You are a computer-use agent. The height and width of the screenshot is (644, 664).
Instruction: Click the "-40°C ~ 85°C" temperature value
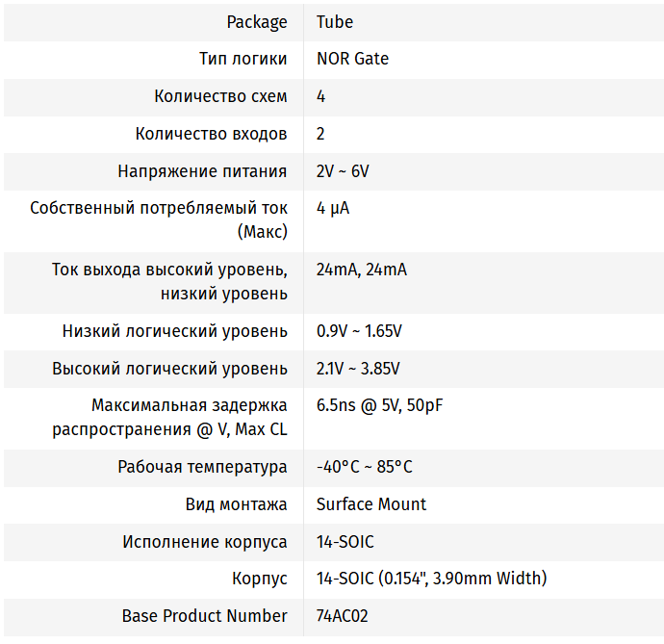(364, 467)
